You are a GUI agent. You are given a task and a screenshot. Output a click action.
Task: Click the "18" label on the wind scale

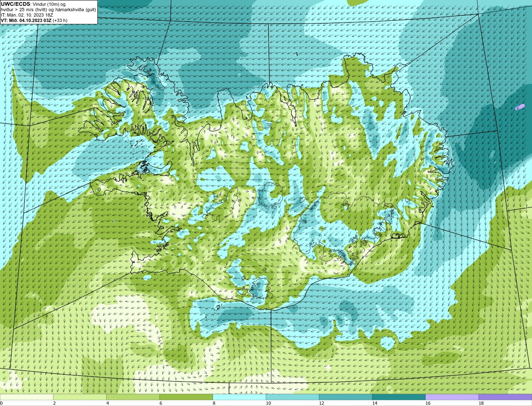click(481, 403)
